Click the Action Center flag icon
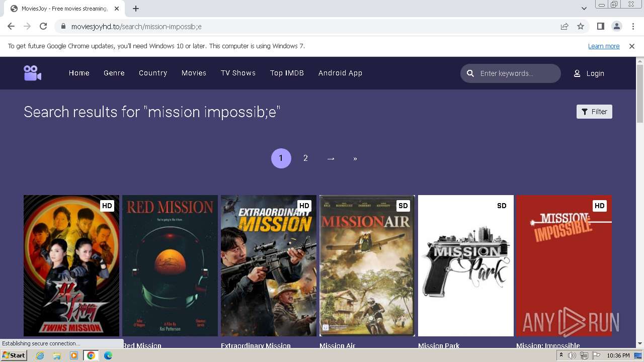The width and height of the screenshot is (644, 362). [596, 355]
